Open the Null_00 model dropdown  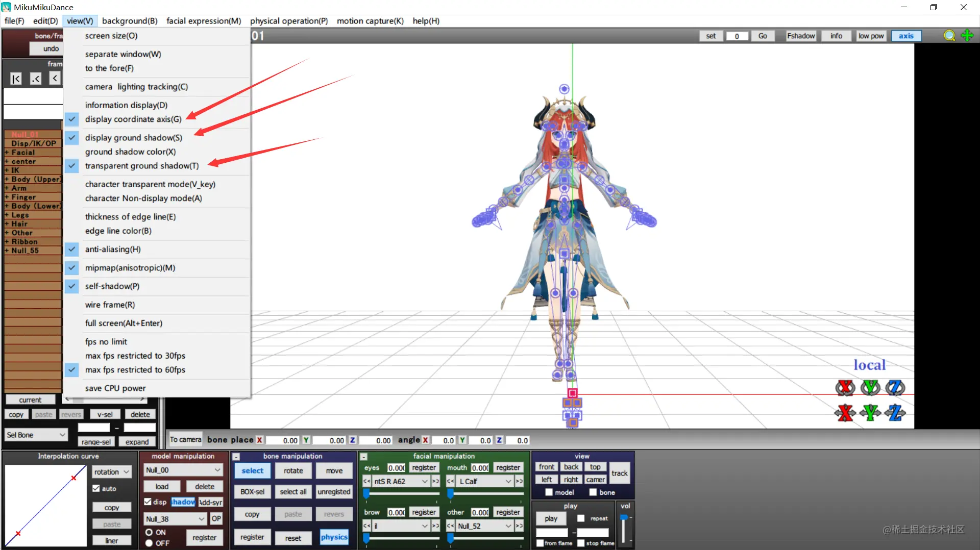pyautogui.click(x=183, y=470)
